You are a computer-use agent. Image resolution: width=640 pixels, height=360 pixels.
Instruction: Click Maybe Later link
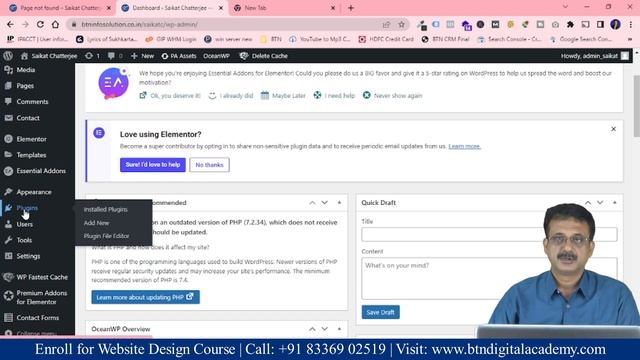(x=283, y=96)
